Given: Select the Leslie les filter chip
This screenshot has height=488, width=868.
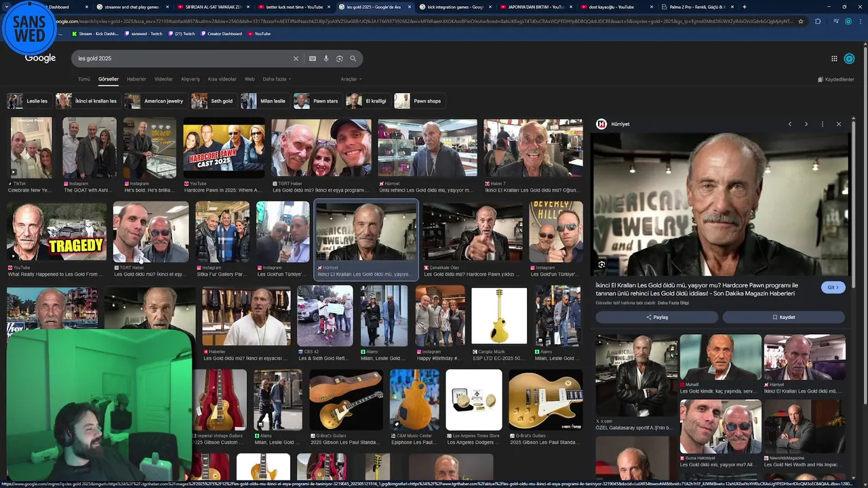Looking at the screenshot, I should click(28, 101).
